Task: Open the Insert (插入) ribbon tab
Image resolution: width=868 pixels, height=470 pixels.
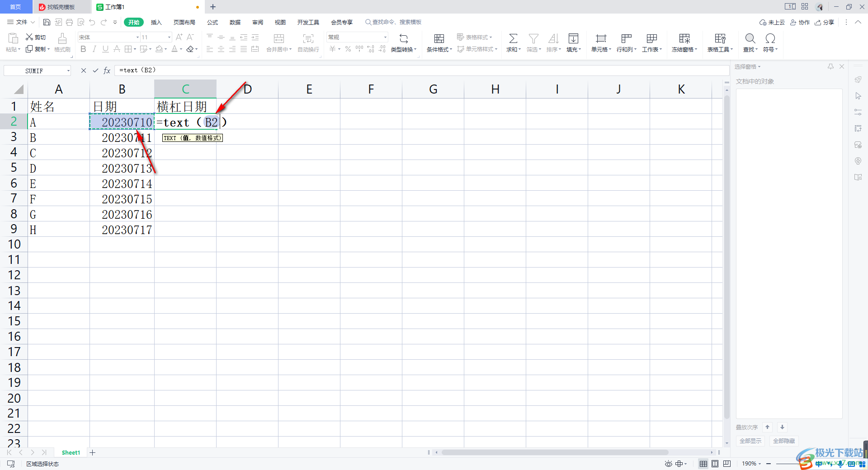Action: pos(156,22)
